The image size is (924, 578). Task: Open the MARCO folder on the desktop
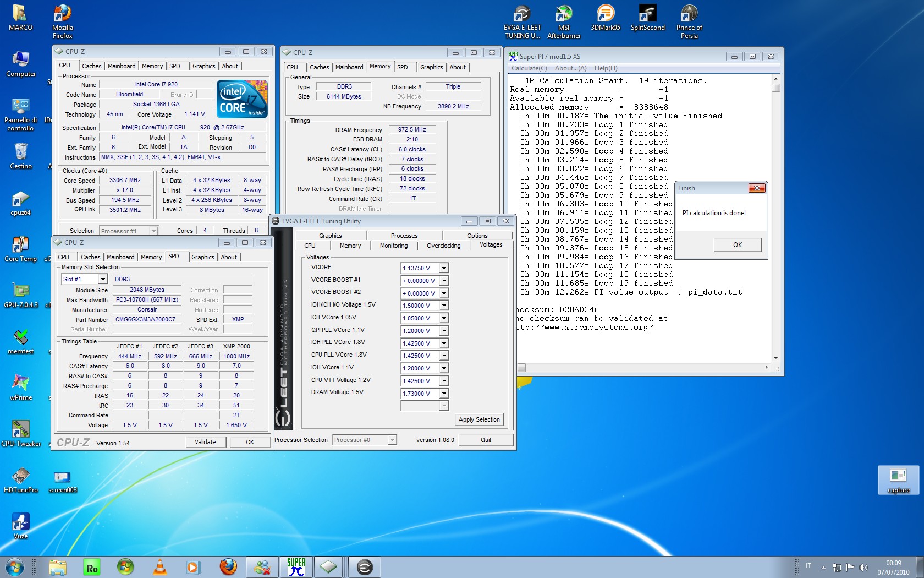click(20, 18)
